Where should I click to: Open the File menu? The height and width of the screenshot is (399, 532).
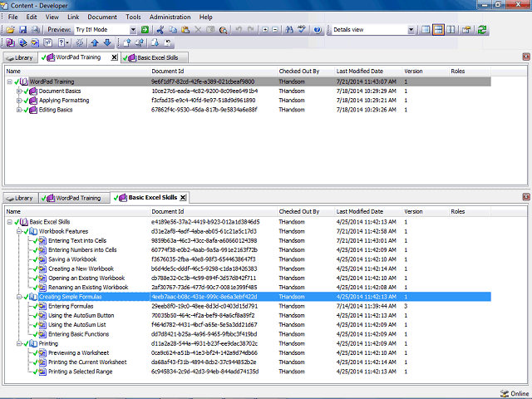point(13,17)
